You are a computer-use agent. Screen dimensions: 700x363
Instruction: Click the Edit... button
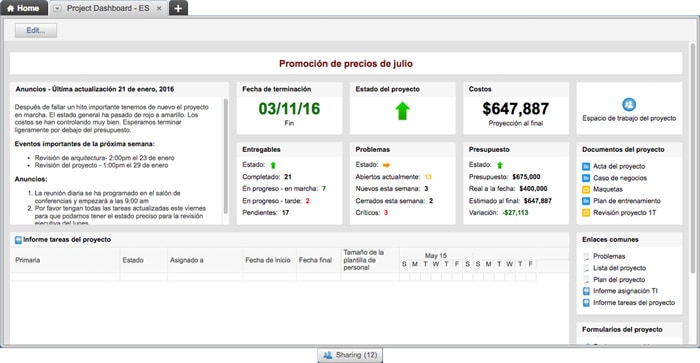coord(36,30)
